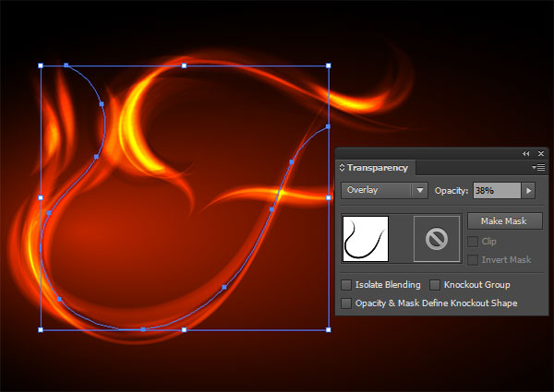This screenshot has width=554, height=392.
Task: Click the empty mask thumbnail placeholder
Action: [437, 239]
